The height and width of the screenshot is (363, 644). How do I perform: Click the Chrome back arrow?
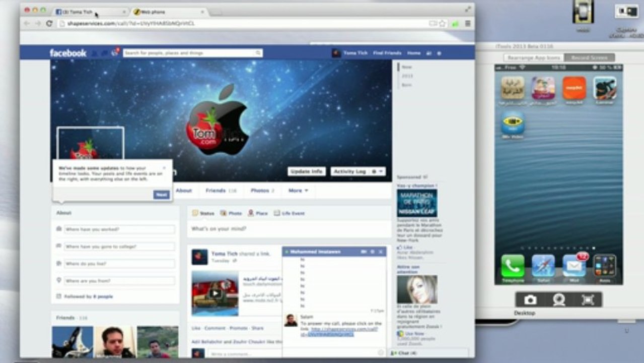coord(27,23)
